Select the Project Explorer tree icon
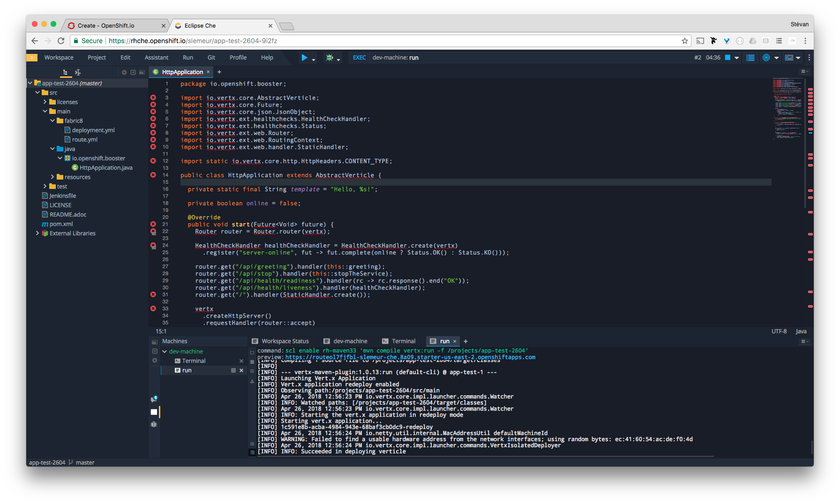 65,72
